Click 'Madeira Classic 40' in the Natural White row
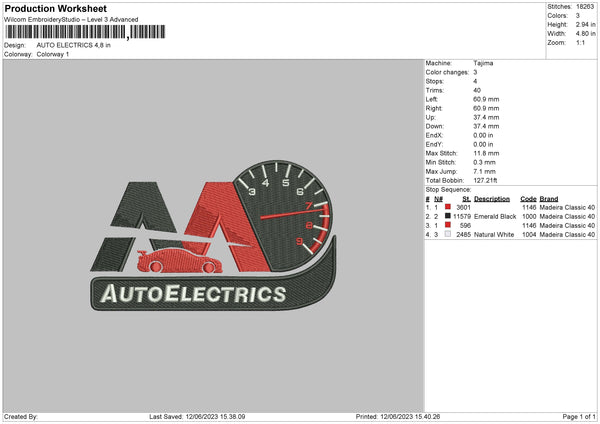This screenshot has width=600, height=424. coord(567,235)
